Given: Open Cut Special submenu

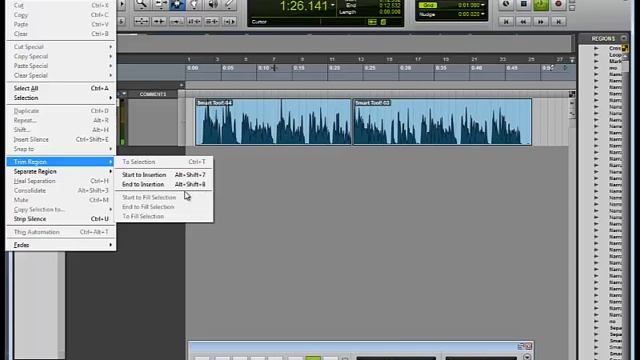Looking at the screenshot, I should tap(61, 47).
